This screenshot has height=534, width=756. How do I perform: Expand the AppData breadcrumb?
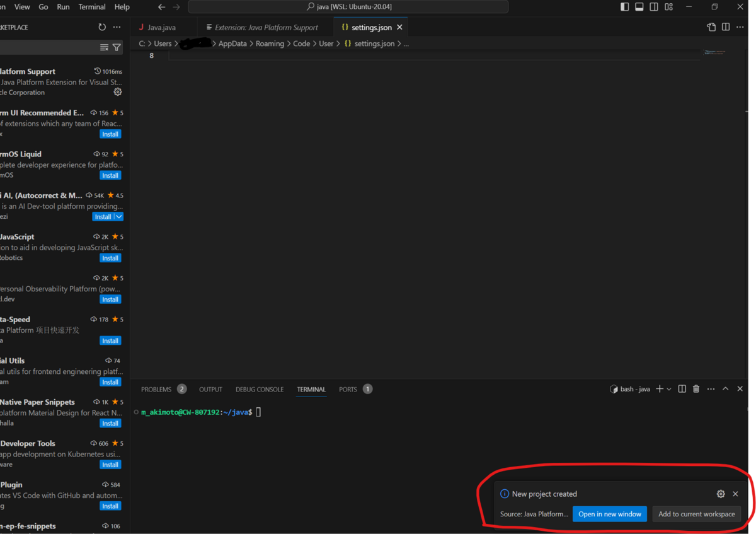pyautogui.click(x=232, y=44)
